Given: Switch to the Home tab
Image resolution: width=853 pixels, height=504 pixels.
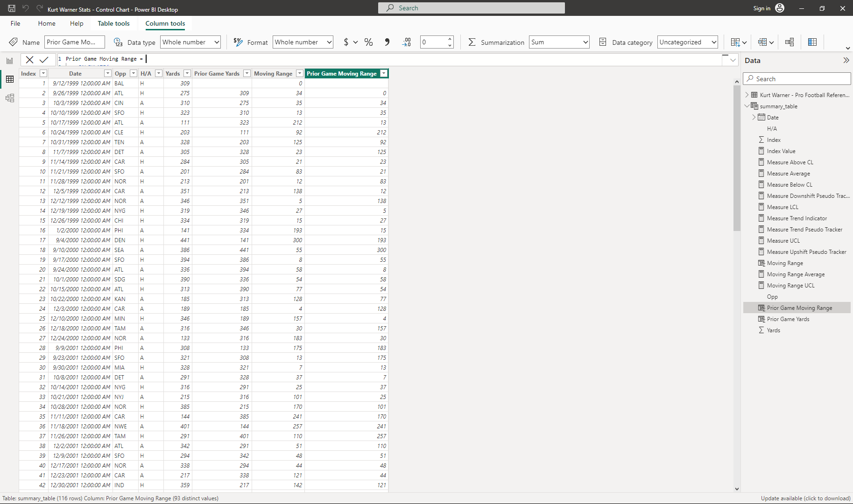Looking at the screenshot, I should coord(47,23).
